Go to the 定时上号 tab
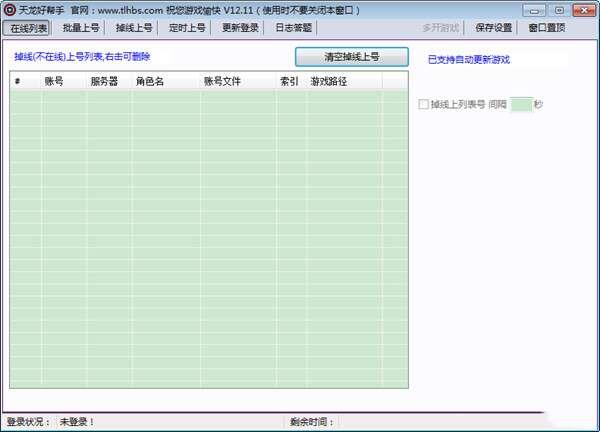Image resolution: width=600 pixels, height=432 pixels. point(187,28)
